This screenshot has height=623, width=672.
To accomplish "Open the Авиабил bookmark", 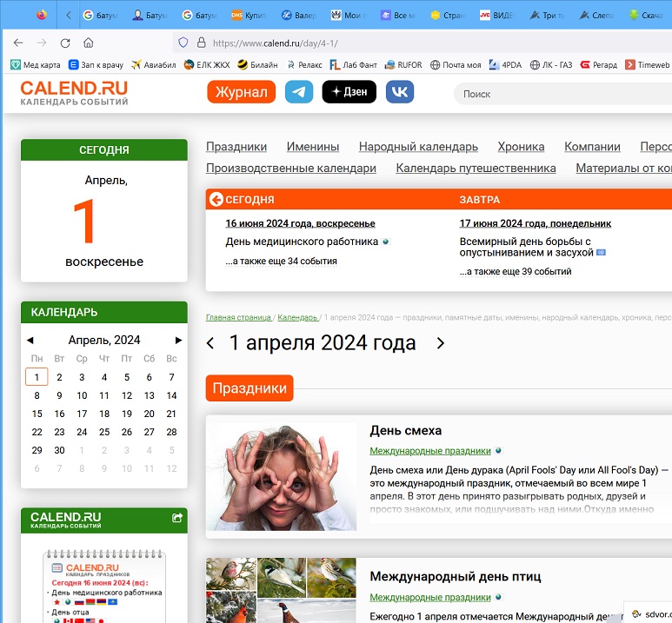I will [153, 64].
